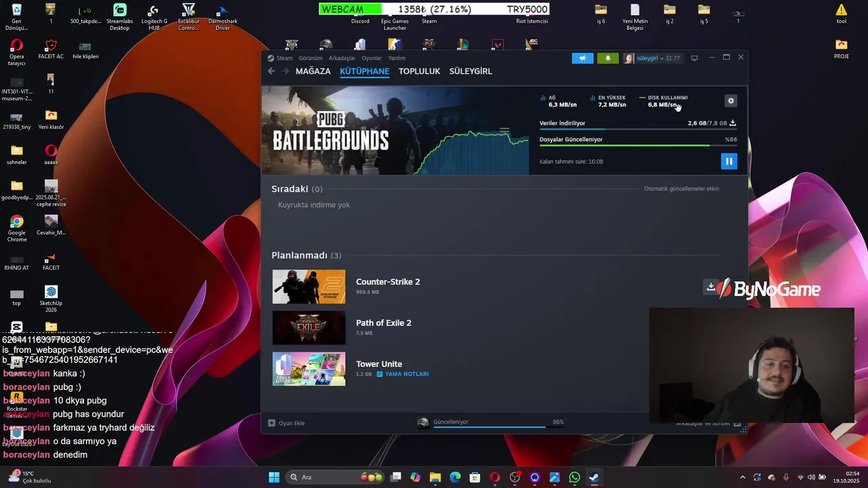Click the Path of Exile 2 thumbnail

click(x=309, y=328)
